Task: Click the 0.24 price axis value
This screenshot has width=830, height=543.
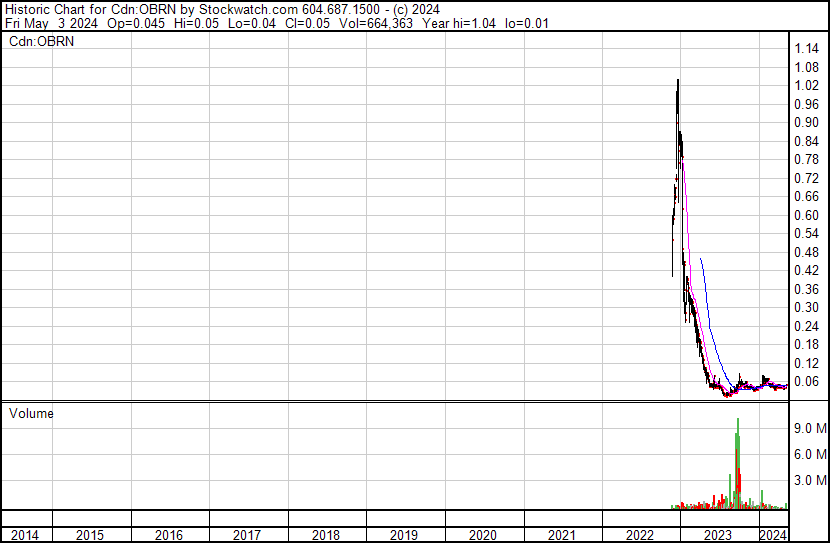Action: tap(807, 327)
